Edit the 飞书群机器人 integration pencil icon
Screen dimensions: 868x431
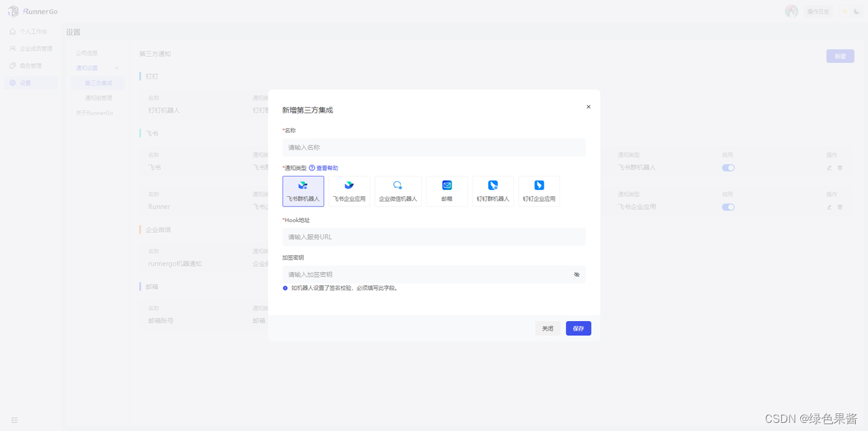pyautogui.click(x=829, y=168)
